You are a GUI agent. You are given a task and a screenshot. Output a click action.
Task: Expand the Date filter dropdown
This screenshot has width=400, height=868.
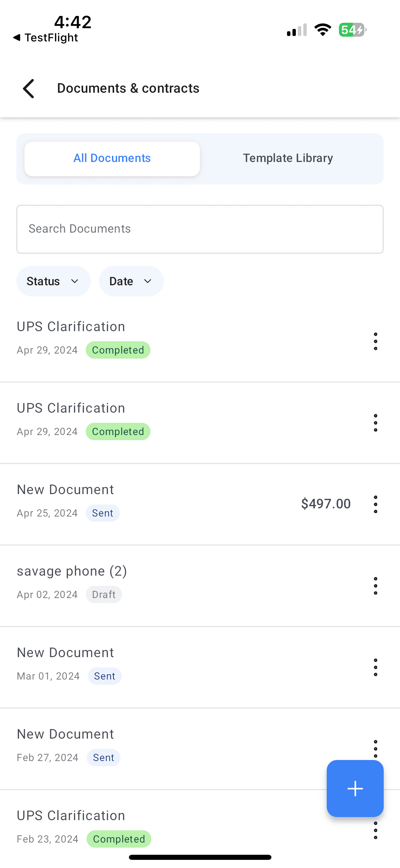[131, 281]
